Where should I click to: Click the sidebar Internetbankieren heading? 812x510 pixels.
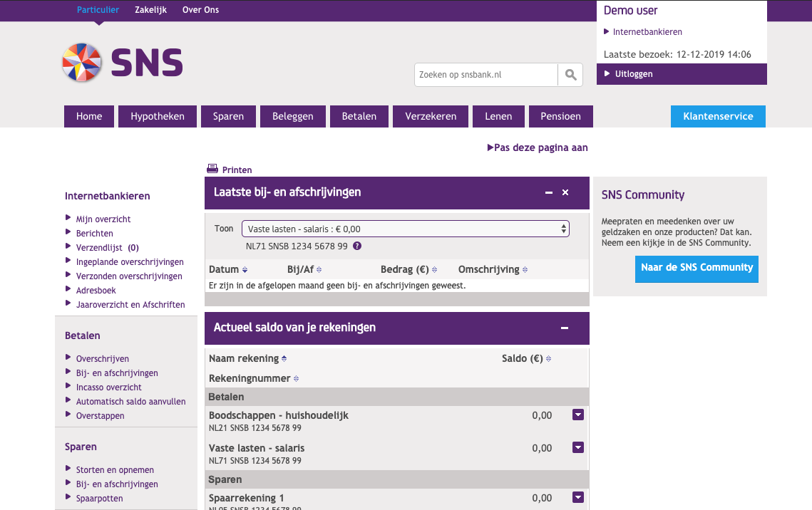click(107, 196)
